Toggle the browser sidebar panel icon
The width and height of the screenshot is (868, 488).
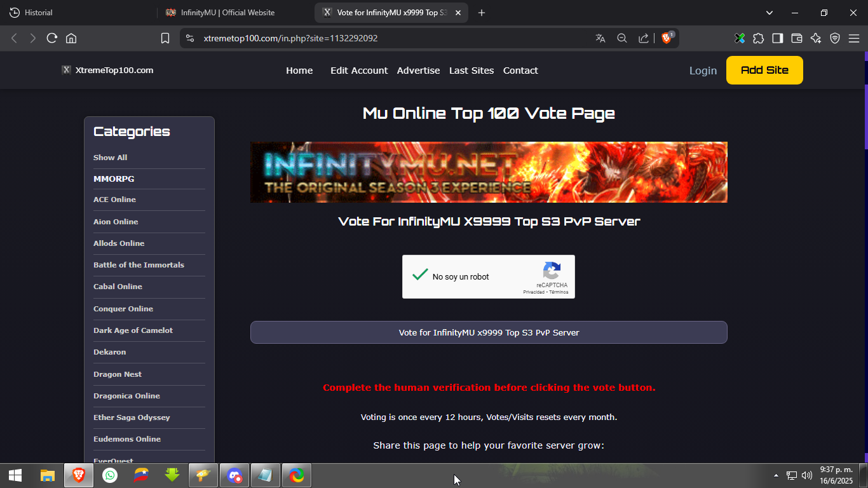778,38
